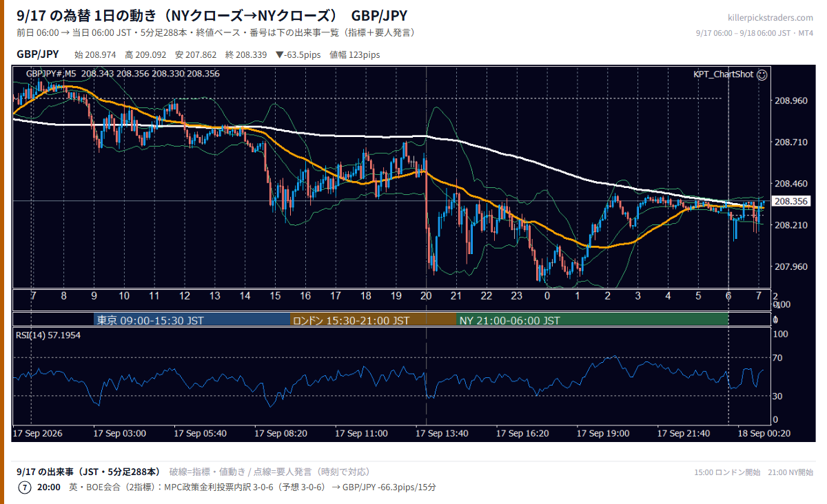Open the killerpickstraders.com link
Screen dimensions: 827x504
[x=770, y=18]
